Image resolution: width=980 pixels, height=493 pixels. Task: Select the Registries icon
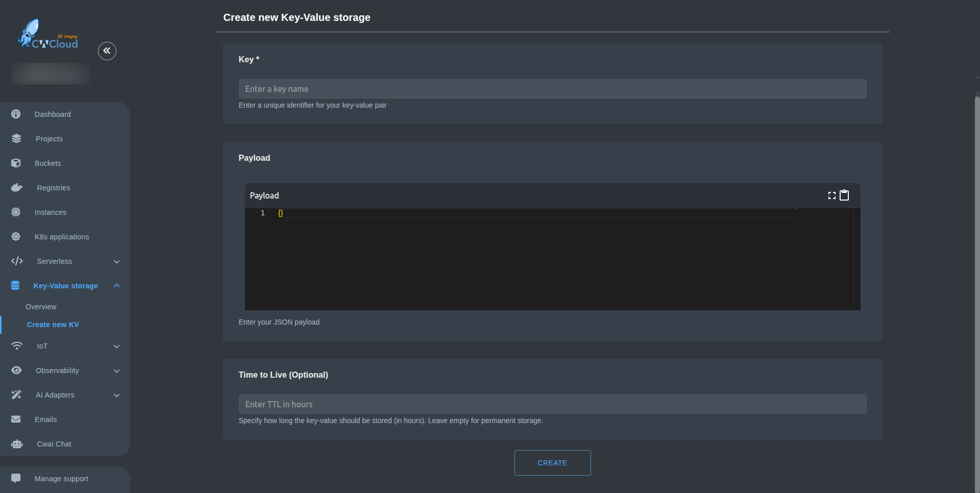(16, 187)
